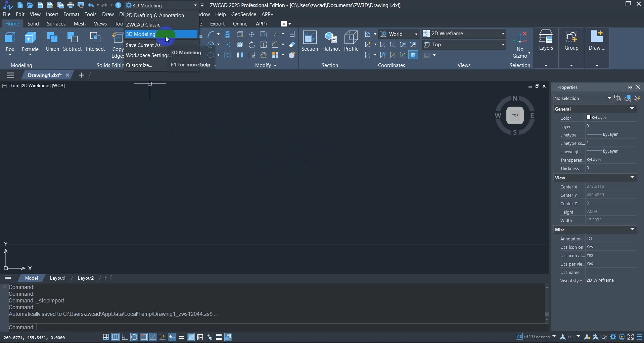644x343 pixels.
Task: Choose the Subtract solid tool
Action: pos(72,42)
